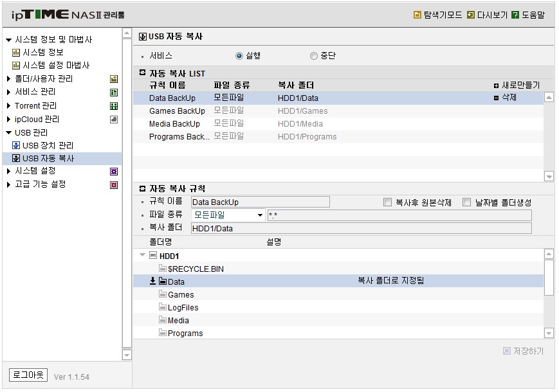Click the $RECYCLE.BIN folder icon
Screen dimensions: 559x392
(163, 269)
